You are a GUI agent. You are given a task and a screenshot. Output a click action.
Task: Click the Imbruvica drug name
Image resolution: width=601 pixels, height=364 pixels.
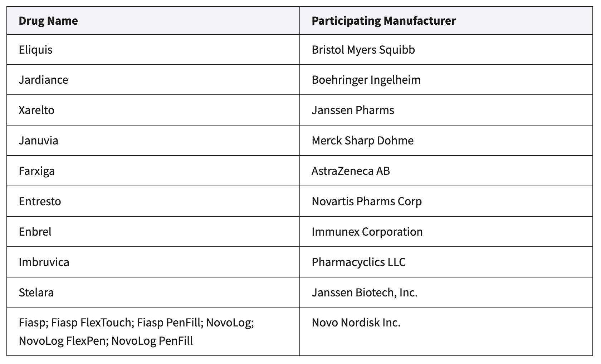pos(44,262)
